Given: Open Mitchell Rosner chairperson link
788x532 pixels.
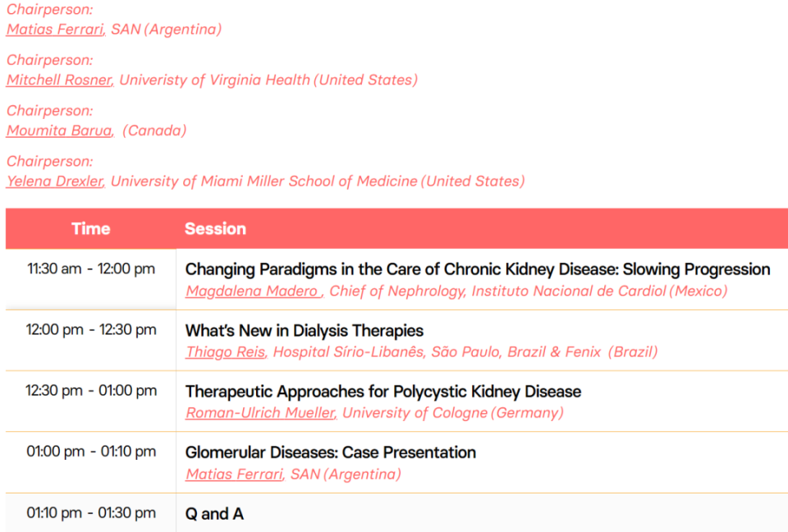Looking at the screenshot, I should [60, 80].
